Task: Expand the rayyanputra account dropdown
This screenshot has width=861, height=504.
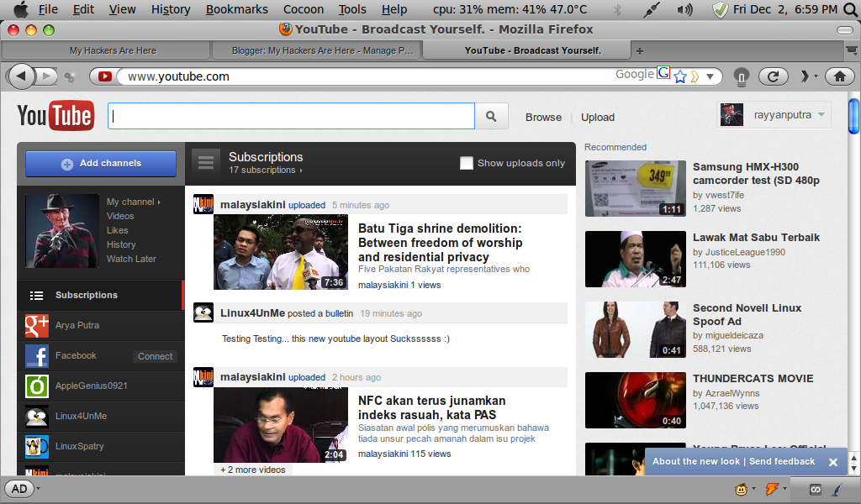Action: [821, 114]
